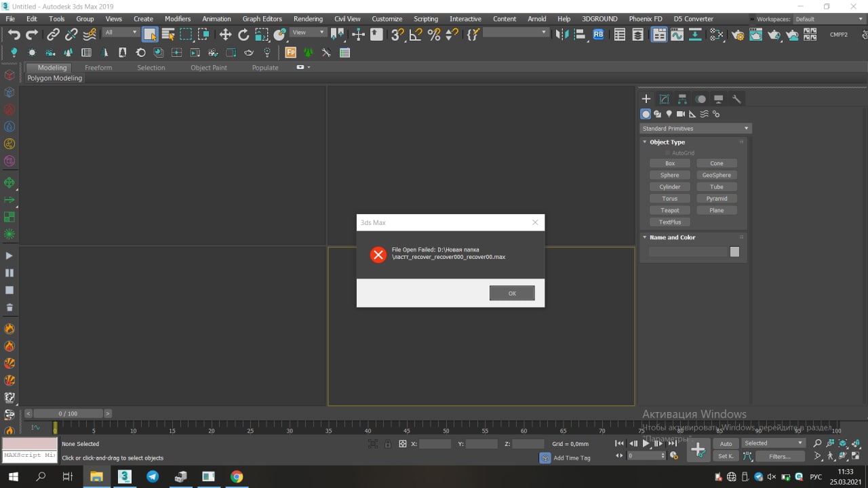This screenshot has height=488, width=868.
Task: Activate the Select Object tool
Action: tap(150, 34)
